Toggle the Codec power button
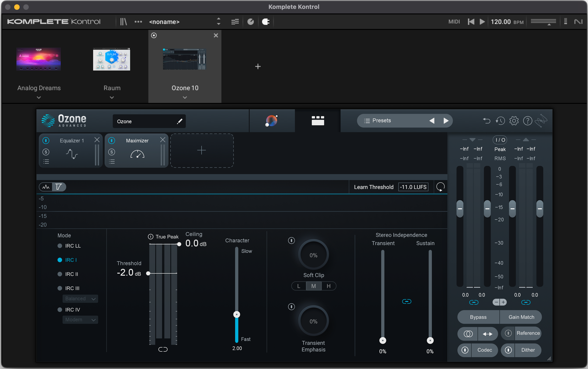This screenshot has height=369, width=588. pos(465,350)
